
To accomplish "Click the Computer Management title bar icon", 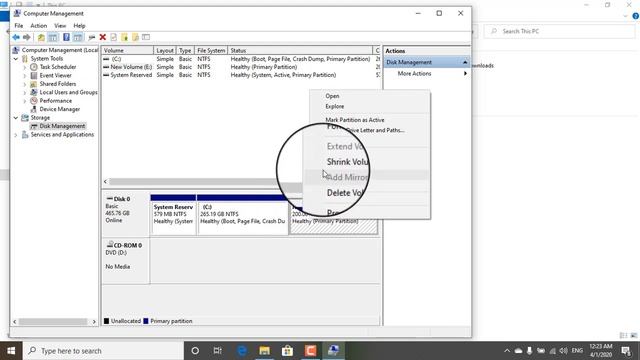I will tap(17, 13).
